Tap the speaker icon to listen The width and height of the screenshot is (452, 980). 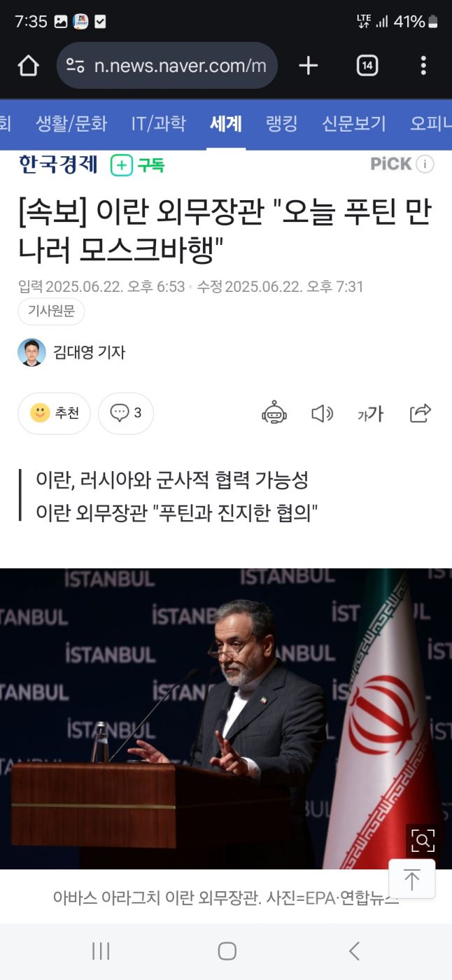click(x=322, y=414)
